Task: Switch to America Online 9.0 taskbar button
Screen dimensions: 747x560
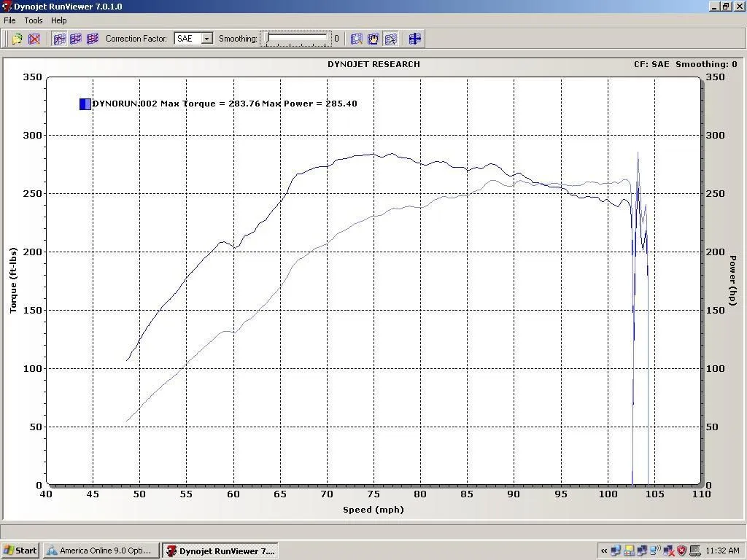Action: [101, 551]
